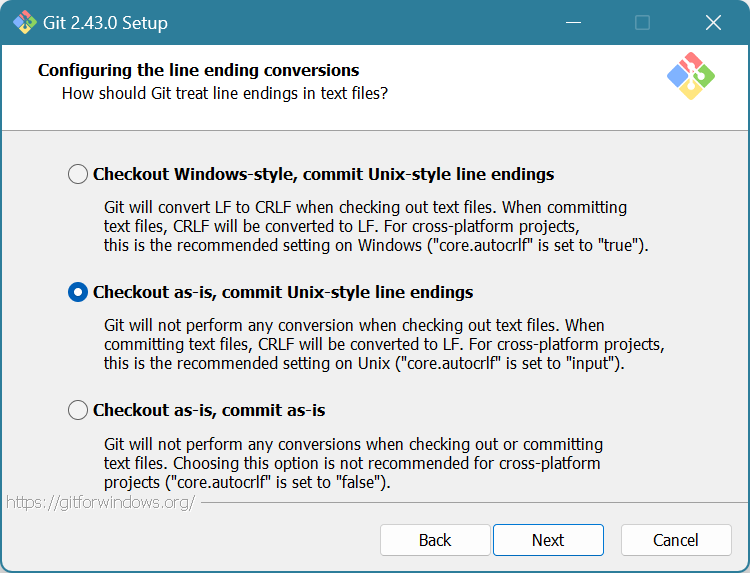Click the "Checkout Windows-style, commit Unix-style line endings" label
The height and width of the screenshot is (573, 750).
[323, 174]
